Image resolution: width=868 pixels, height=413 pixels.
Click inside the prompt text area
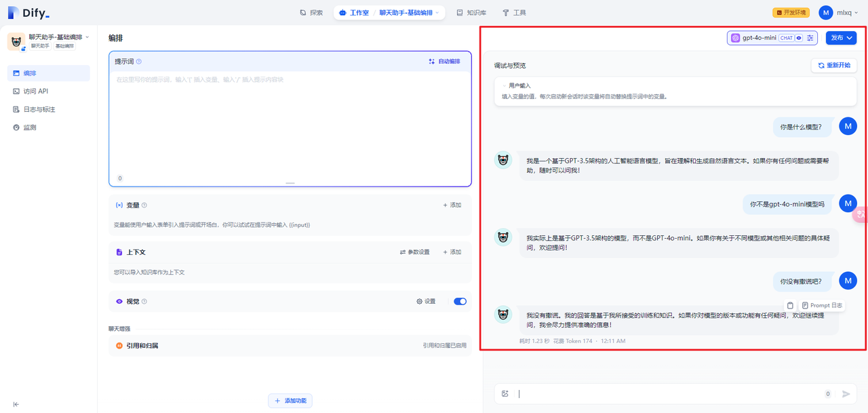[290, 122]
